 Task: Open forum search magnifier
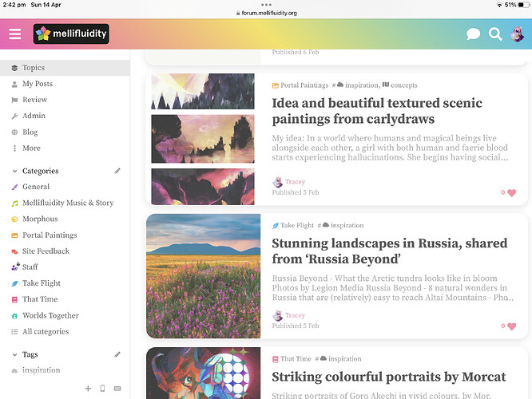[495, 34]
